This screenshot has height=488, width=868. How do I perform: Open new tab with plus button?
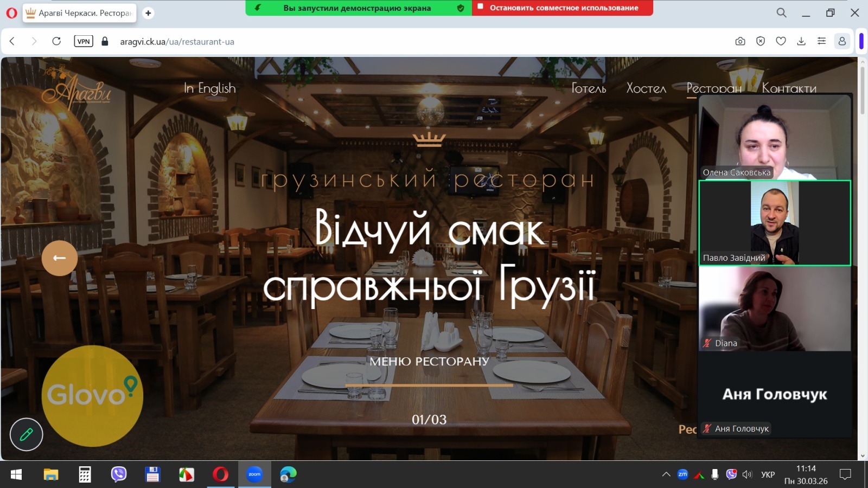148,13
